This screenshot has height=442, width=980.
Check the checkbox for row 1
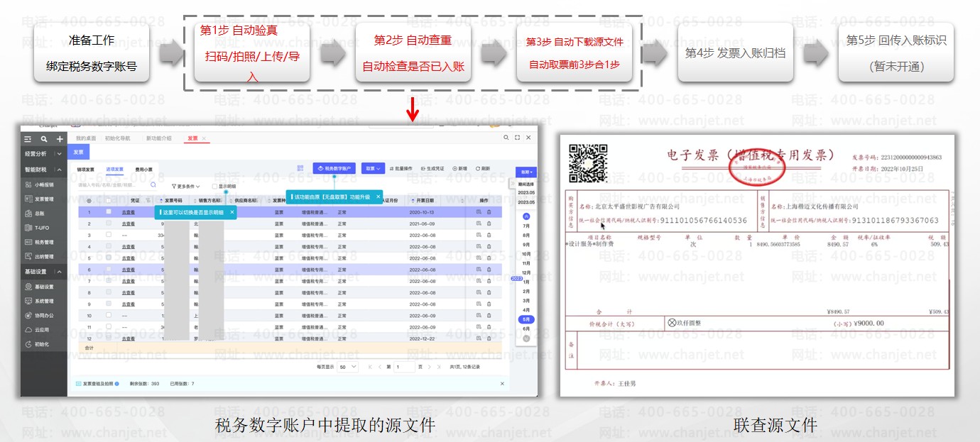click(x=109, y=212)
